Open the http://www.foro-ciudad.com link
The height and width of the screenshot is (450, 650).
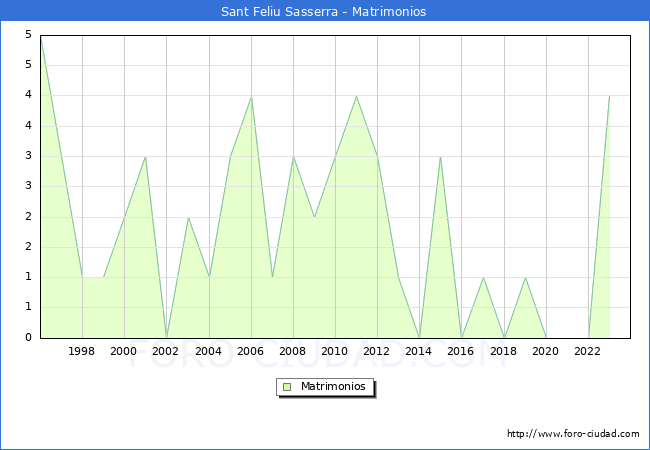(x=573, y=434)
